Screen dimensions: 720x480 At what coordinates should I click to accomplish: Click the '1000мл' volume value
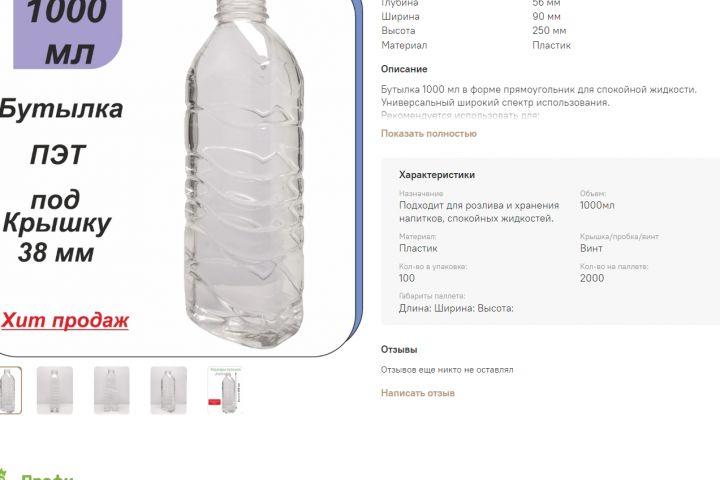coord(597,205)
